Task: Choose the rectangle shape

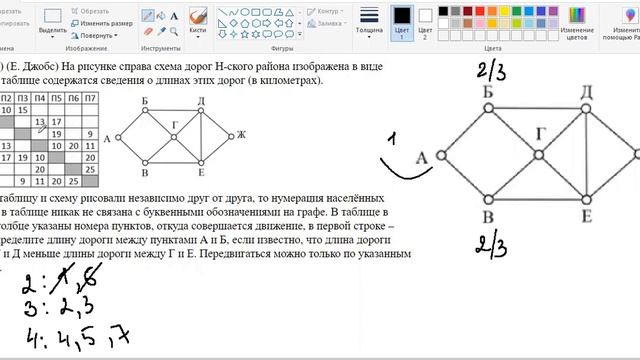Action: coord(256,12)
